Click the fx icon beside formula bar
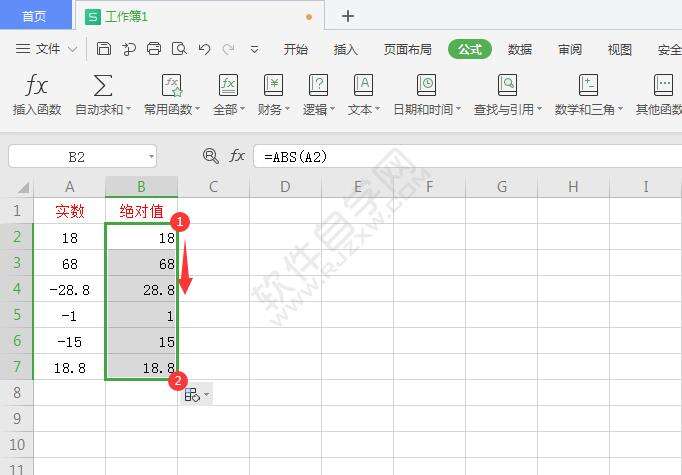The height and width of the screenshot is (475, 682). click(237, 156)
